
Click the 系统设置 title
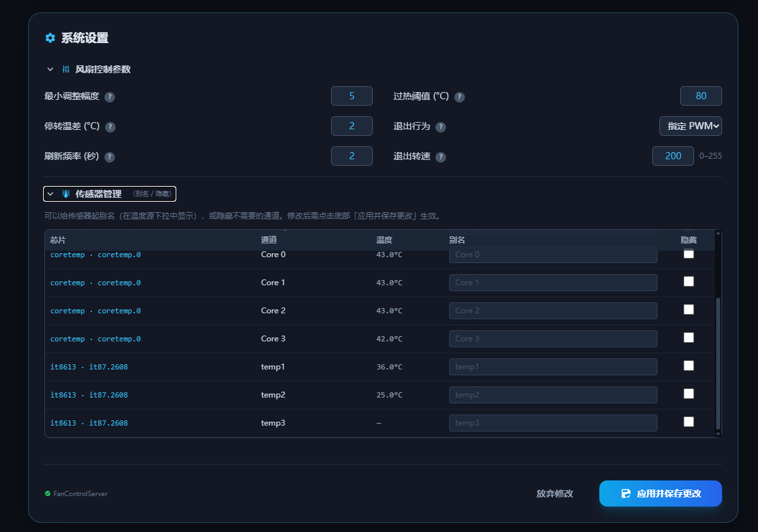[85, 38]
